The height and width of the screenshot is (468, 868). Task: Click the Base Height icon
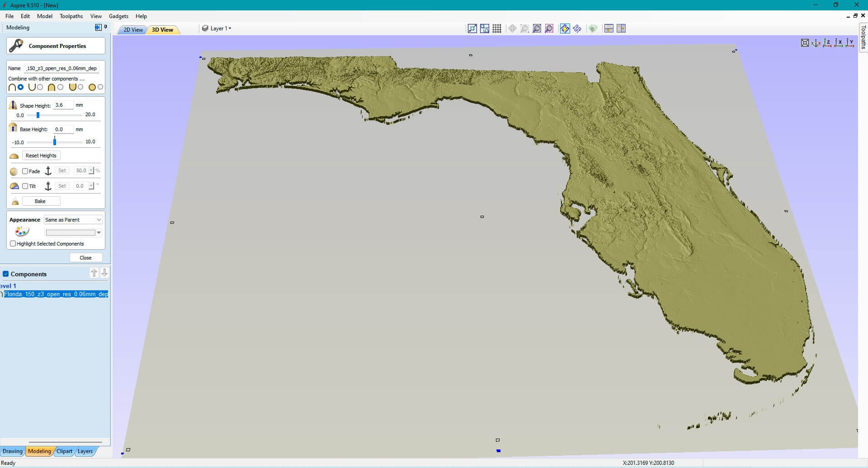pos(13,128)
